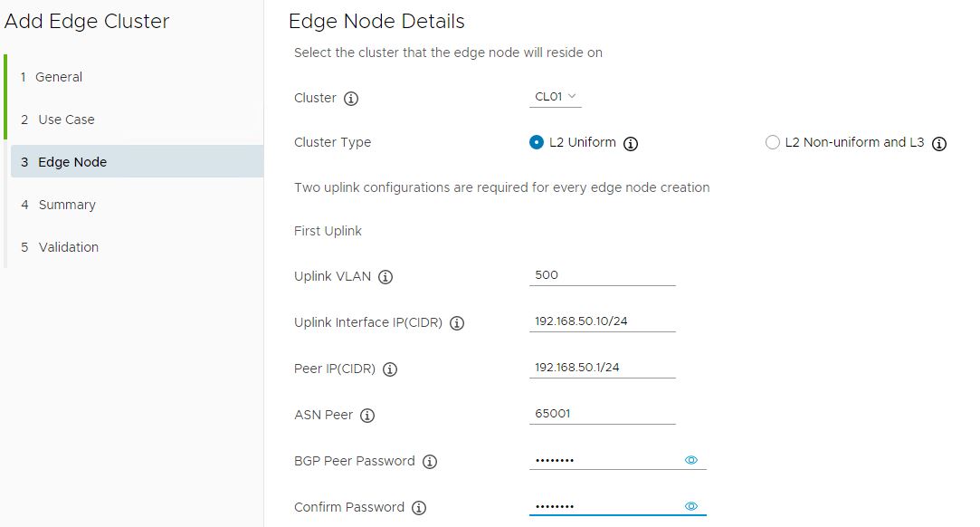
Task: Click the Uplink VLAN input field
Action: coord(602,275)
